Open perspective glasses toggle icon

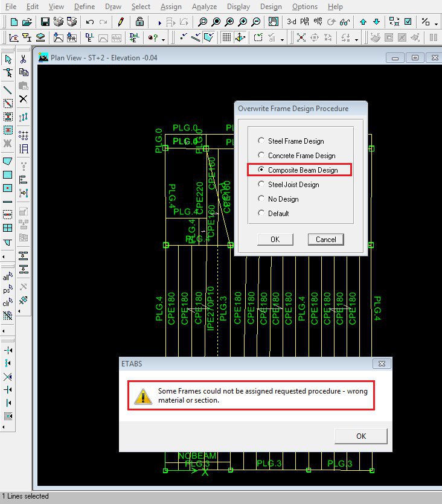point(345,22)
